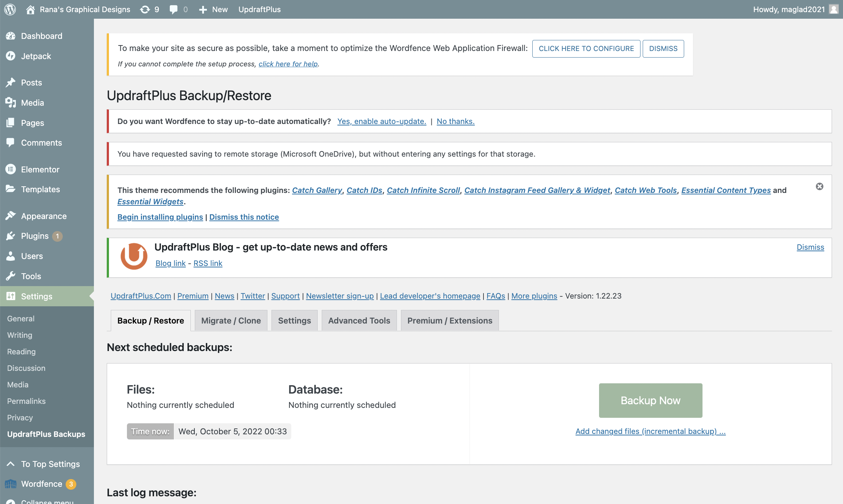Open Permalinks settings submenu item
This screenshot has width=843, height=504.
tap(26, 401)
